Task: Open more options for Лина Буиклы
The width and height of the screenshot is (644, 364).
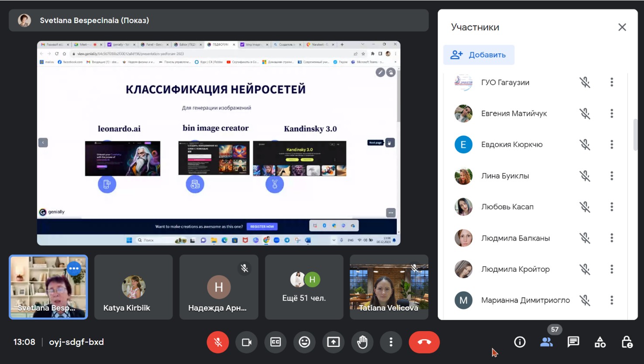Action: click(612, 176)
